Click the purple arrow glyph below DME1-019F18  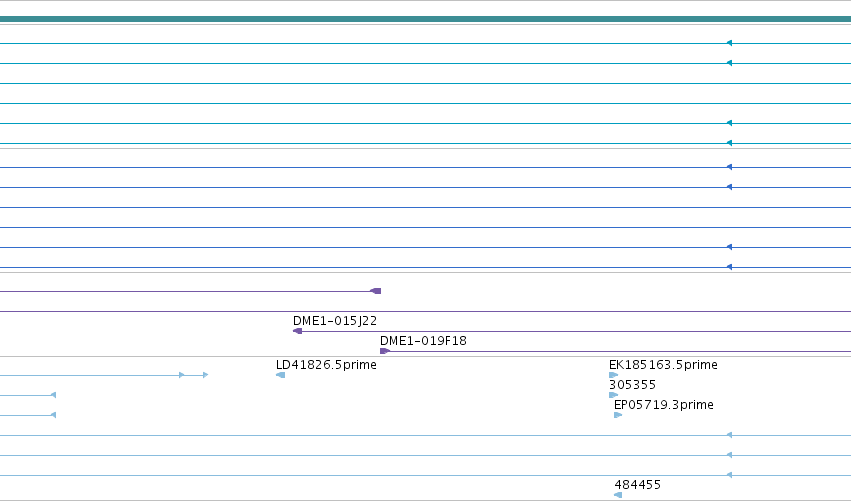[x=385, y=351]
